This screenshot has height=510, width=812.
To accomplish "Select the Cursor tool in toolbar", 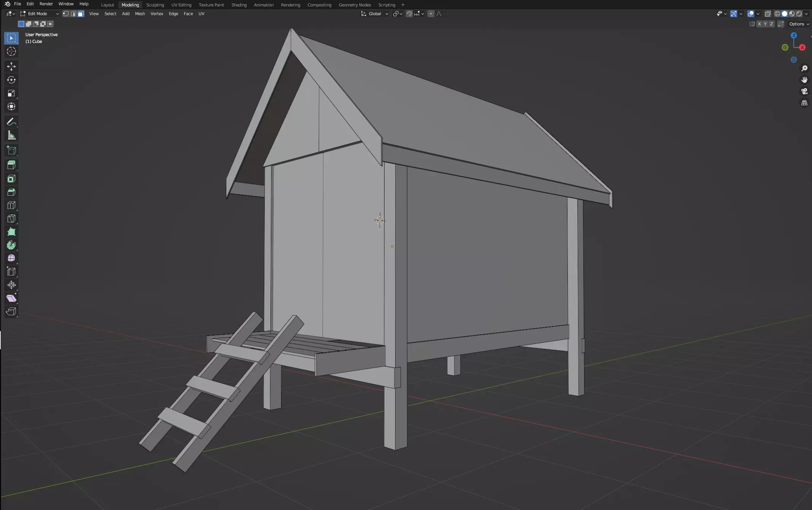I will [11, 51].
